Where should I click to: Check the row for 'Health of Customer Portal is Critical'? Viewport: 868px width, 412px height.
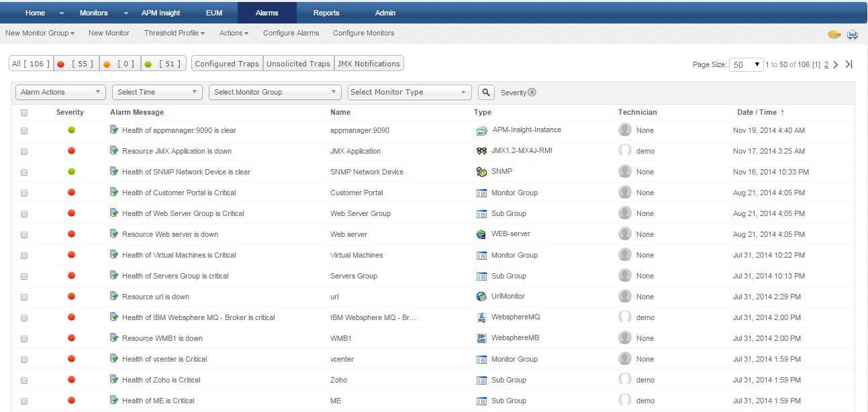click(24, 193)
